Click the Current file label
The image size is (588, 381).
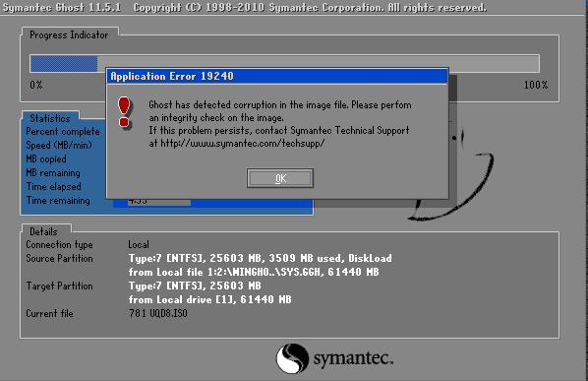click(x=49, y=313)
